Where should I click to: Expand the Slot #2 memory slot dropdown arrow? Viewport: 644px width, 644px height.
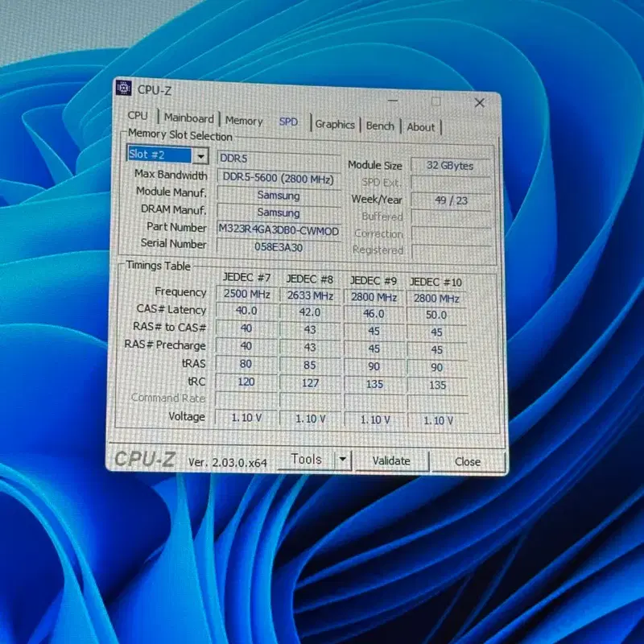coord(200,156)
